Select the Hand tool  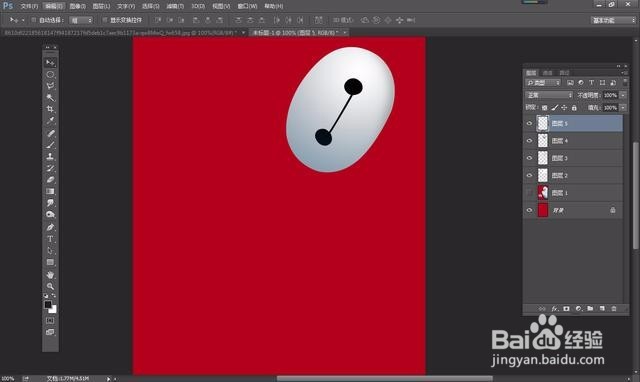(50, 275)
